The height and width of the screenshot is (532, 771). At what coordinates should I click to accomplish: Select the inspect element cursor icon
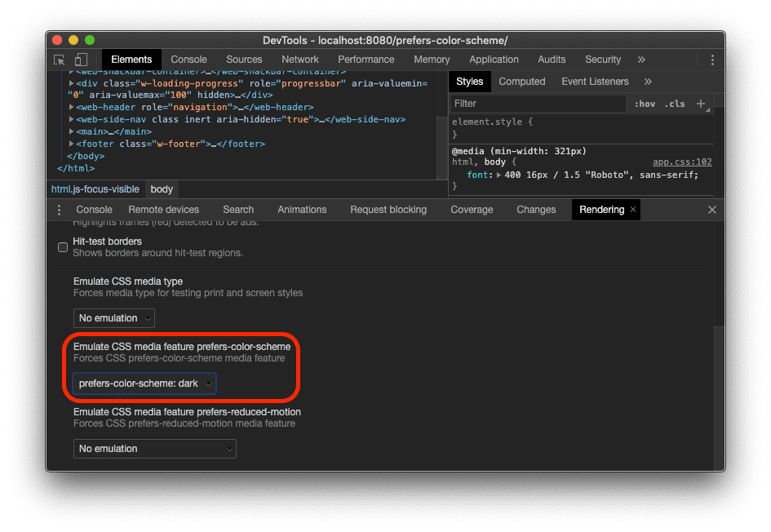[57, 60]
